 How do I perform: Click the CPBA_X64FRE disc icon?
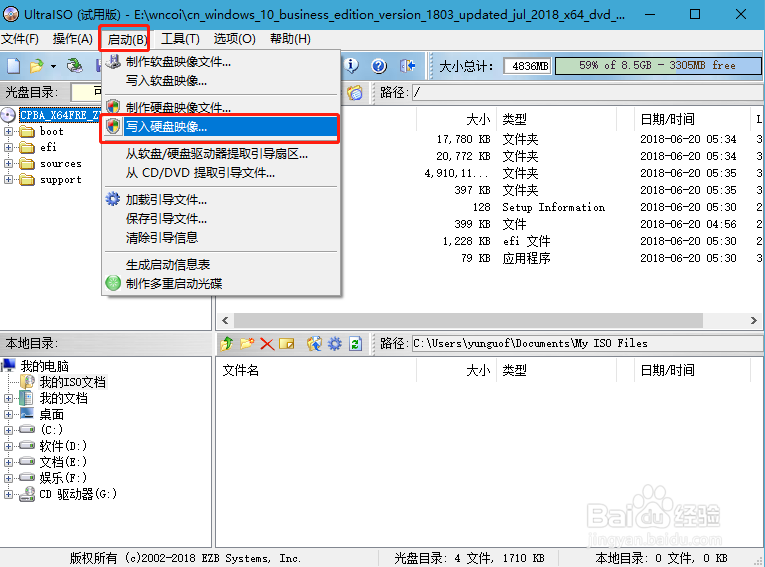pyautogui.click(x=8, y=115)
